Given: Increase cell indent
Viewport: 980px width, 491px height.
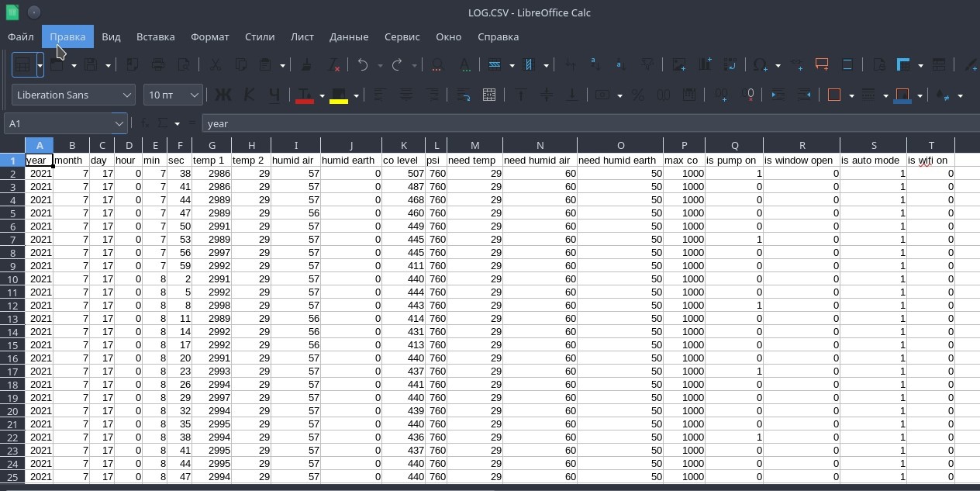Looking at the screenshot, I should [778, 95].
